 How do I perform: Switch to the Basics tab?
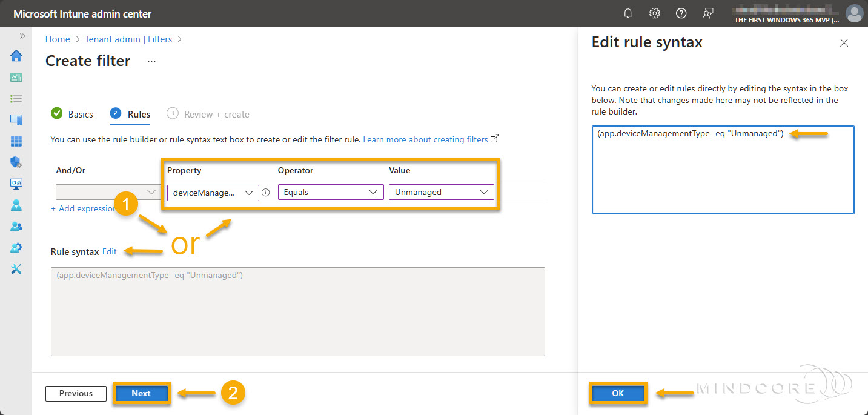point(79,114)
